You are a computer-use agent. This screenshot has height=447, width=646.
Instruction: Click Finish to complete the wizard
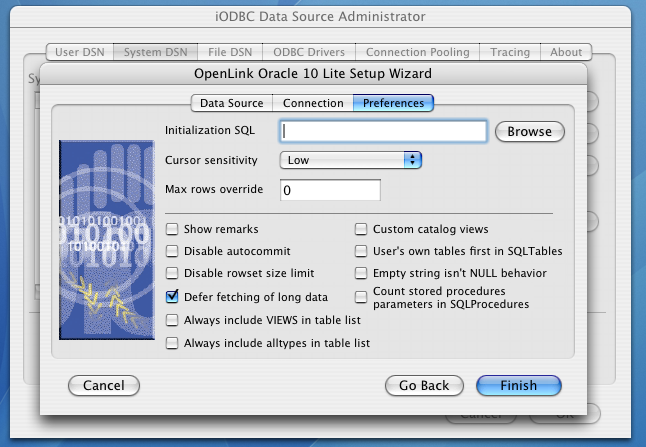coord(519,386)
